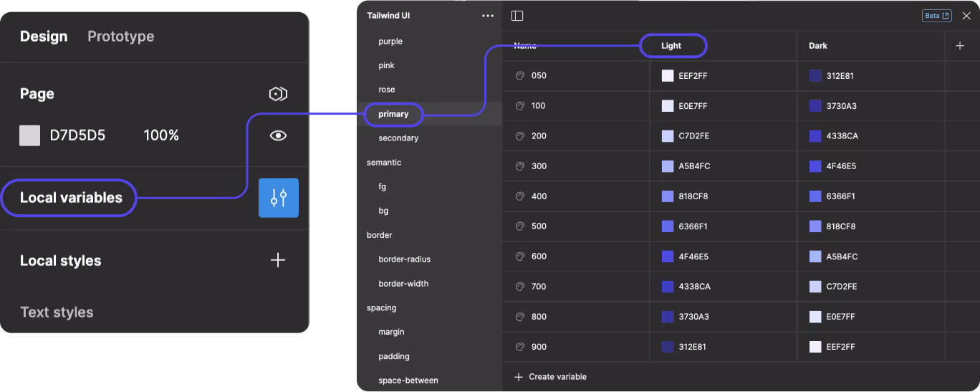This screenshot has width=980, height=392.
Task: Click the color type icon of variable 300
Action: point(520,166)
